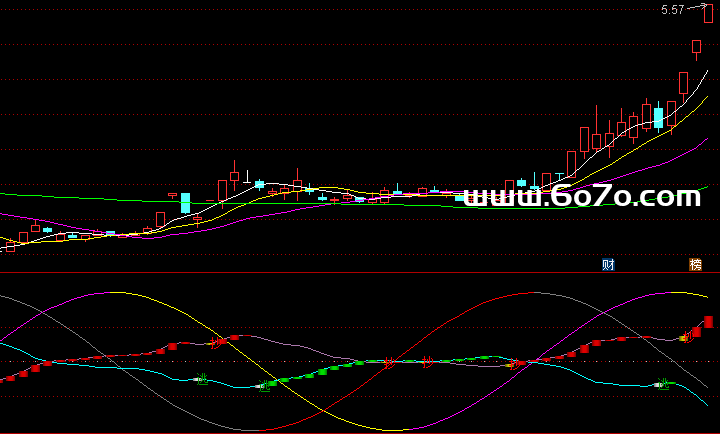Click the tall cyan candlestick on the left side

click(185, 202)
